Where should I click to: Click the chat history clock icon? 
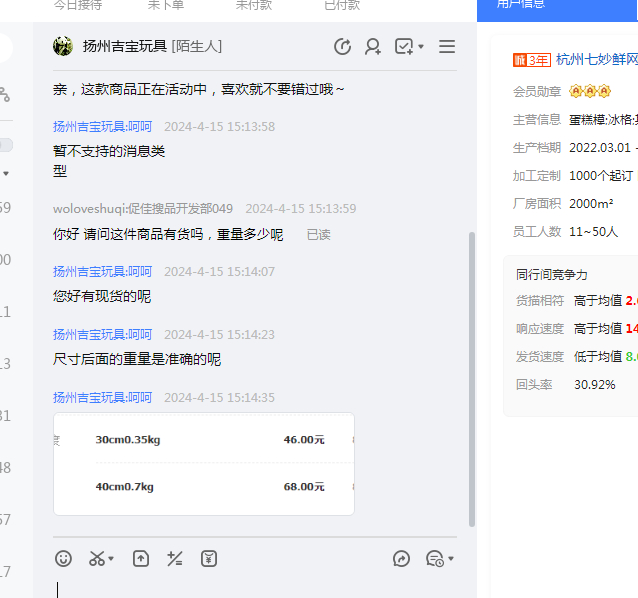coord(342,46)
